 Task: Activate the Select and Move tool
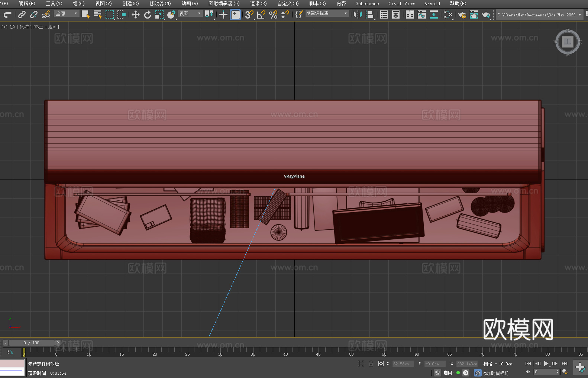pyautogui.click(x=136, y=14)
